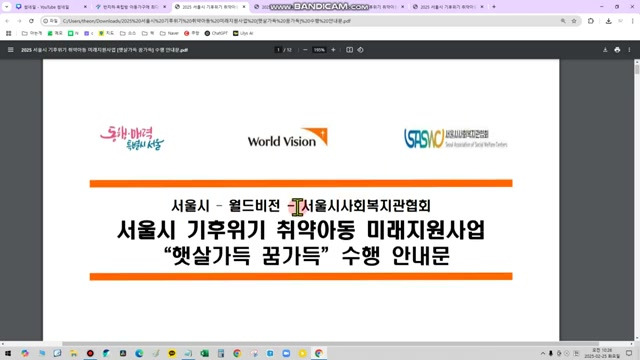Viewport: 640px width, 360px height.
Task: Open the apps grid in bookmarks bar
Action: 8,33
